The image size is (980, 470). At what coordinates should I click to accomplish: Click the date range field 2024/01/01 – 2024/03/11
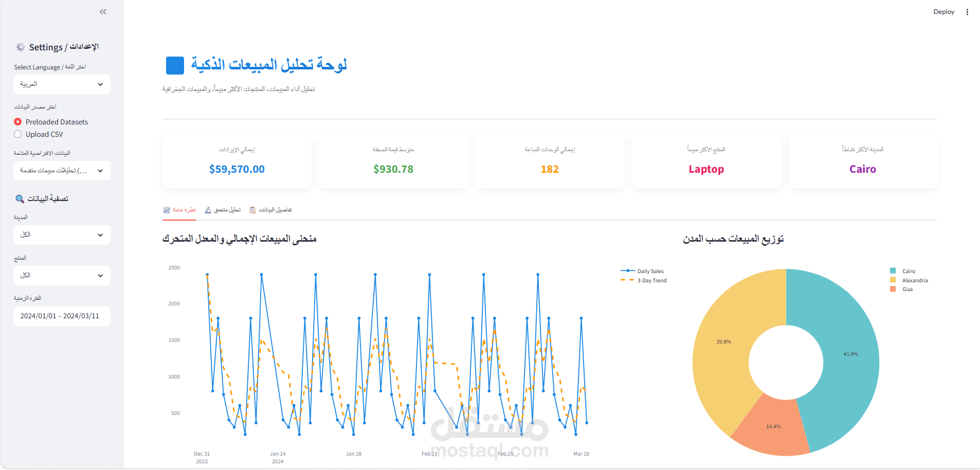pos(62,316)
